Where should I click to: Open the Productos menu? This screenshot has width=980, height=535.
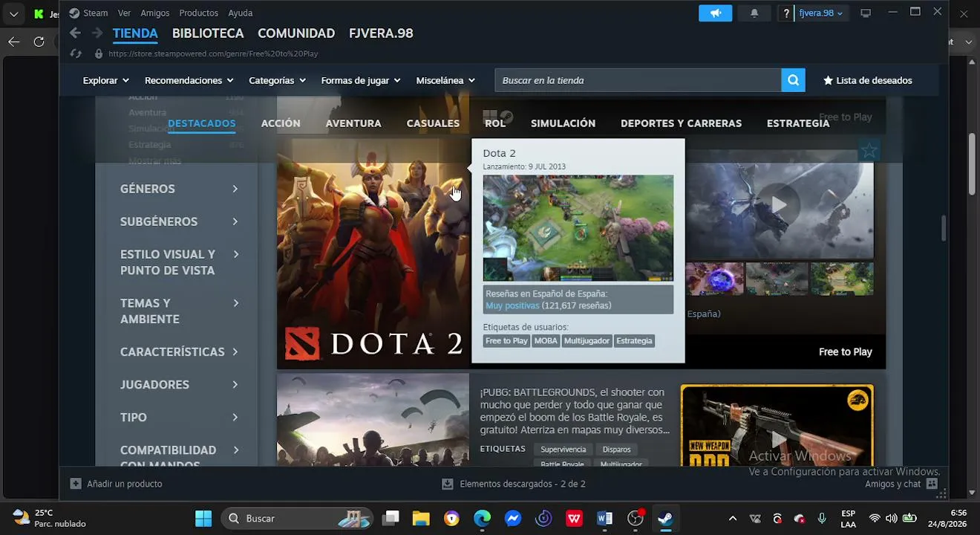pyautogui.click(x=199, y=13)
